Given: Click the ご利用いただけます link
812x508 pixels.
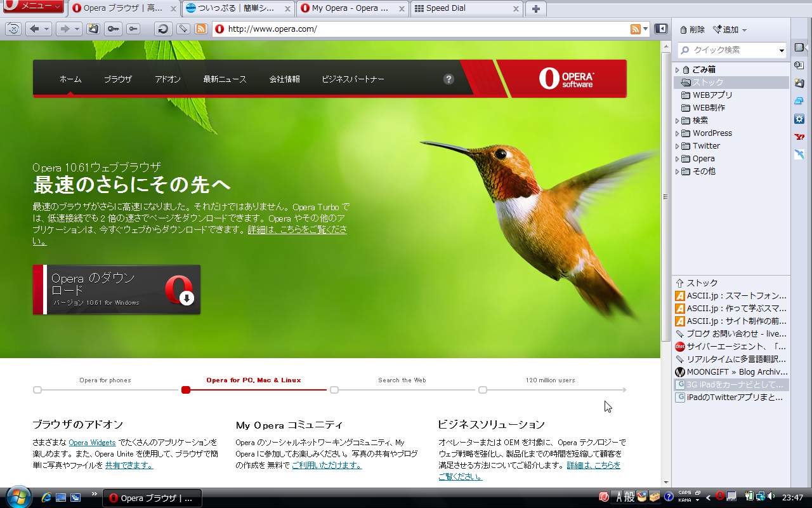Looking at the screenshot, I should pos(327,465).
